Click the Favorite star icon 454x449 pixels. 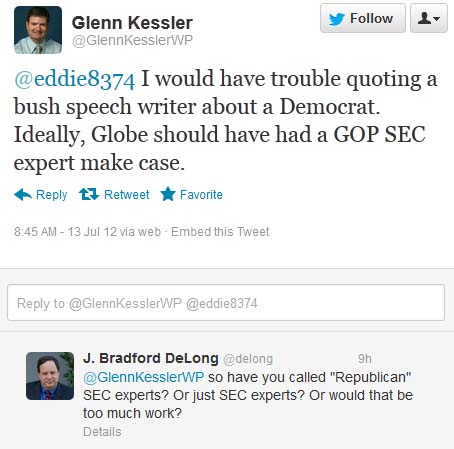[x=168, y=194]
